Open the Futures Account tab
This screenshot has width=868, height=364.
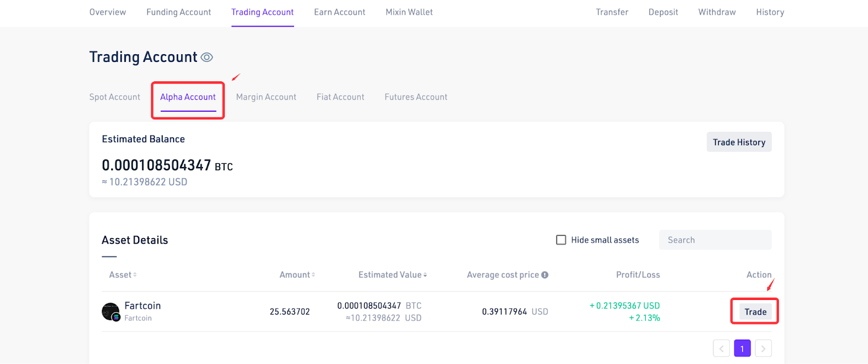pos(416,97)
